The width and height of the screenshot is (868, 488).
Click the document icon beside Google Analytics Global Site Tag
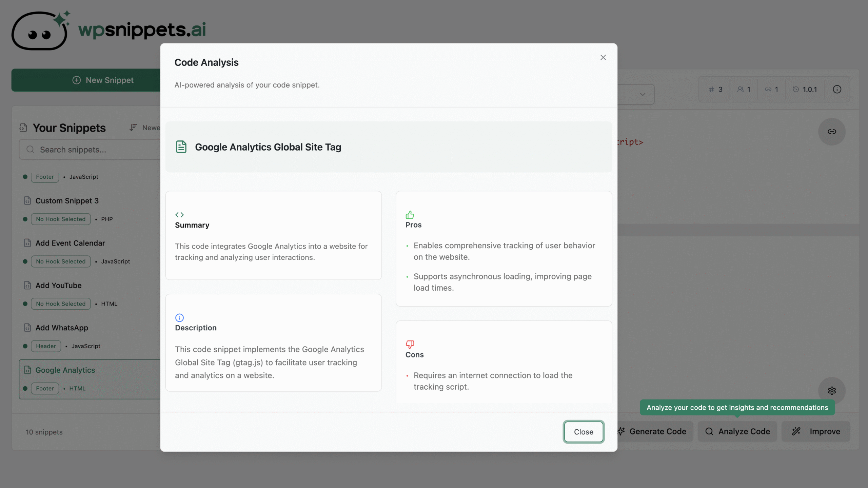pos(181,147)
